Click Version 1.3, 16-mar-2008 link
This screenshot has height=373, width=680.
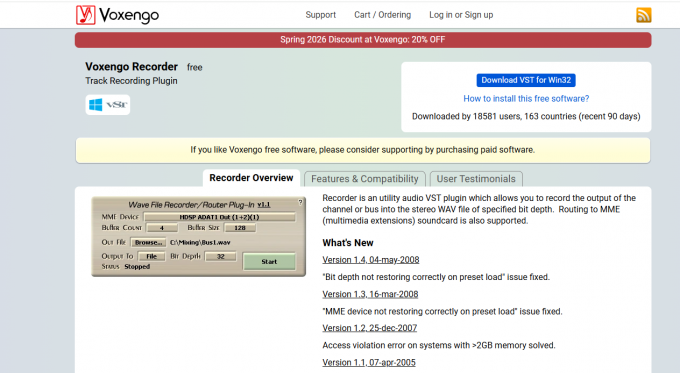click(370, 294)
